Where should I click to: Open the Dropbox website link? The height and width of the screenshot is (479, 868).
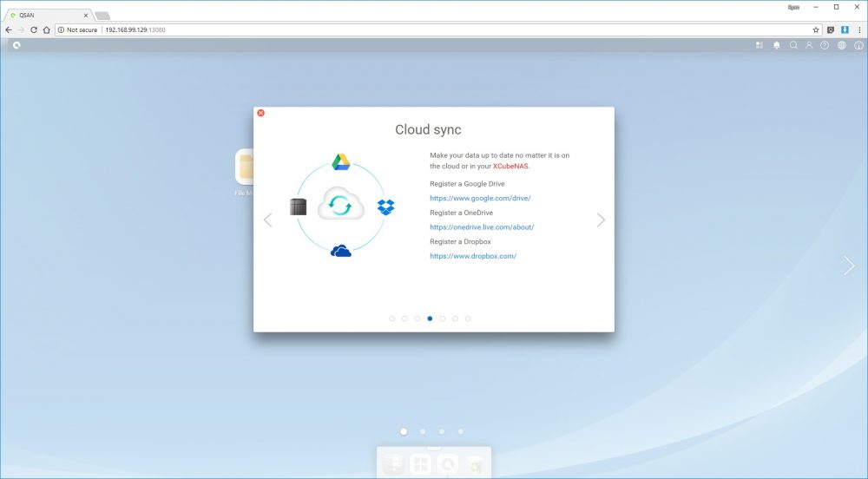click(x=473, y=256)
